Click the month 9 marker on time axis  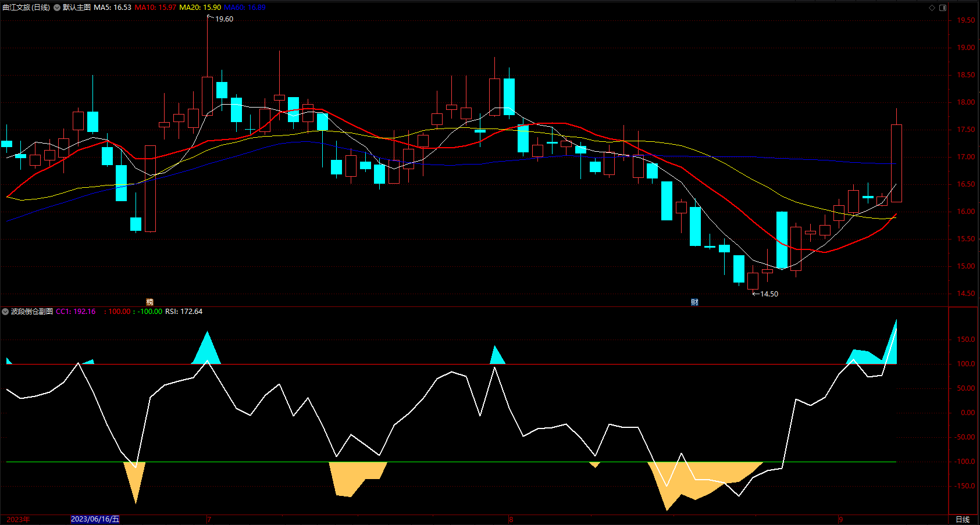[841, 519]
